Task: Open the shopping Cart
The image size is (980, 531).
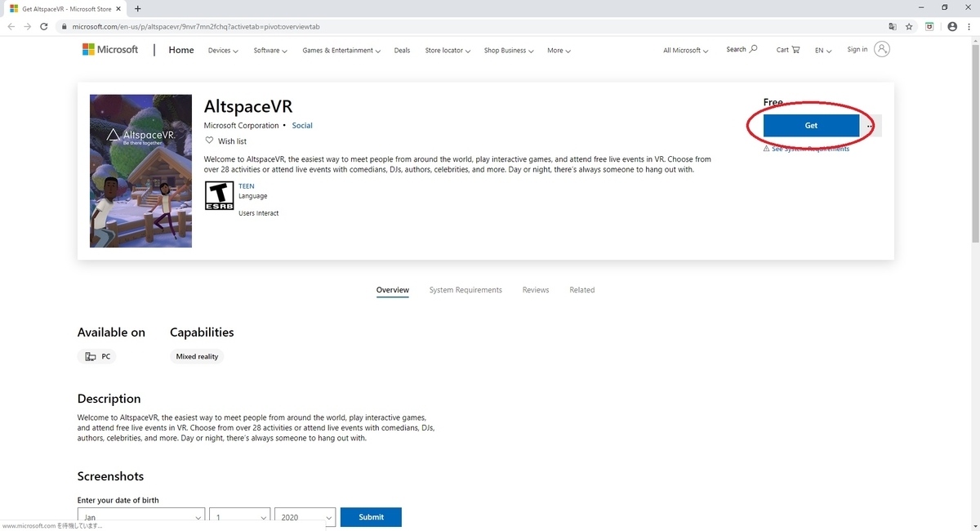Action: click(x=789, y=50)
